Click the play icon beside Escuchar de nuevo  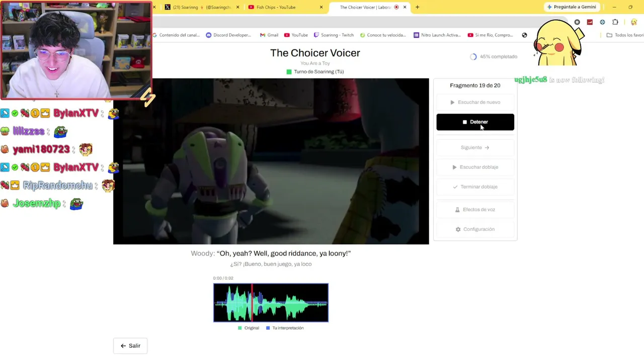tap(452, 103)
